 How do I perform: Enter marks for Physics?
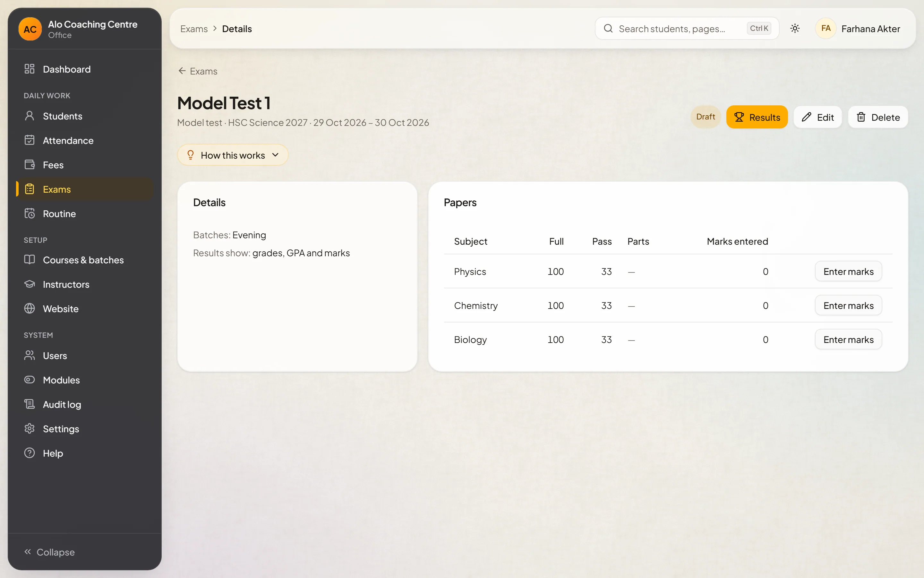pyautogui.click(x=848, y=271)
